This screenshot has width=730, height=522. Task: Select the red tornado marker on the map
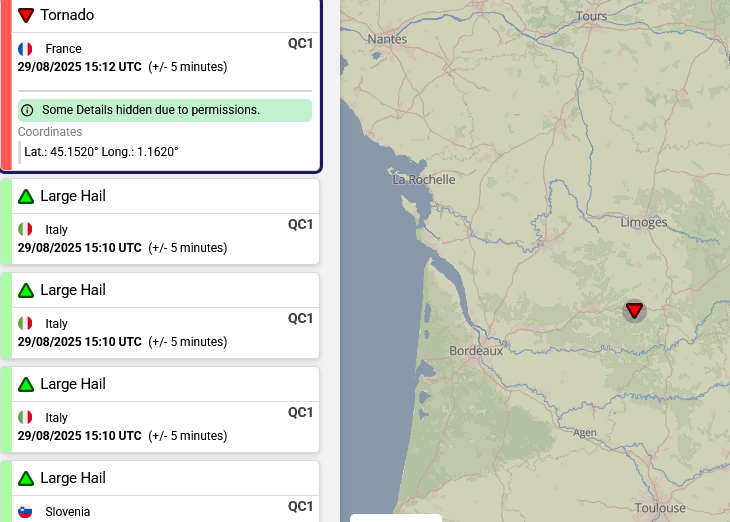coord(634,310)
